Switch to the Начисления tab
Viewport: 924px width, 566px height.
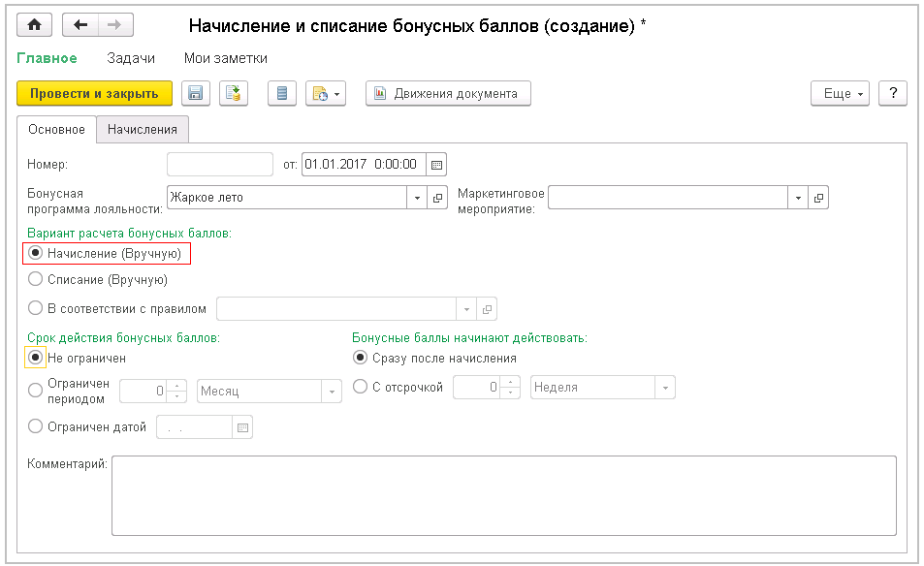pyautogui.click(x=143, y=129)
